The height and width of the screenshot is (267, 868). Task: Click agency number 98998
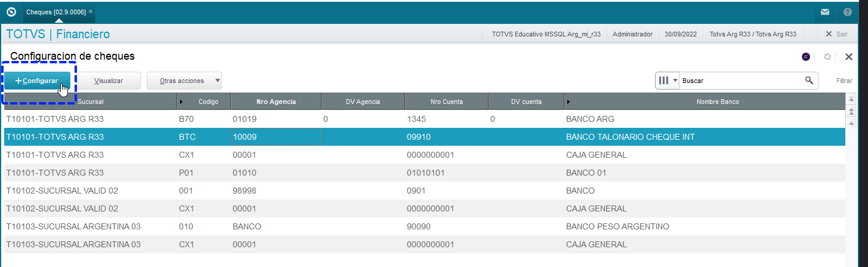pyautogui.click(x=244, y=191)
